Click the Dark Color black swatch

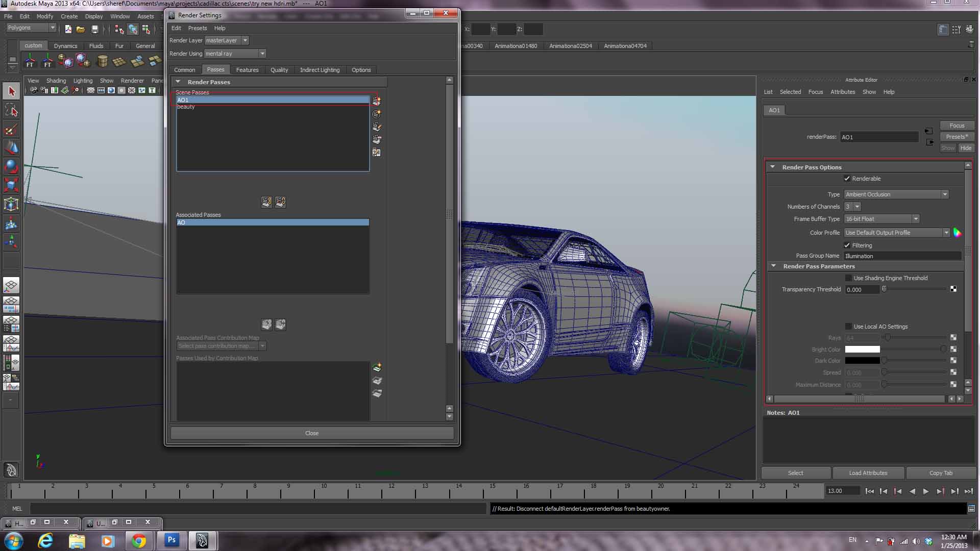tap(862, 361)
